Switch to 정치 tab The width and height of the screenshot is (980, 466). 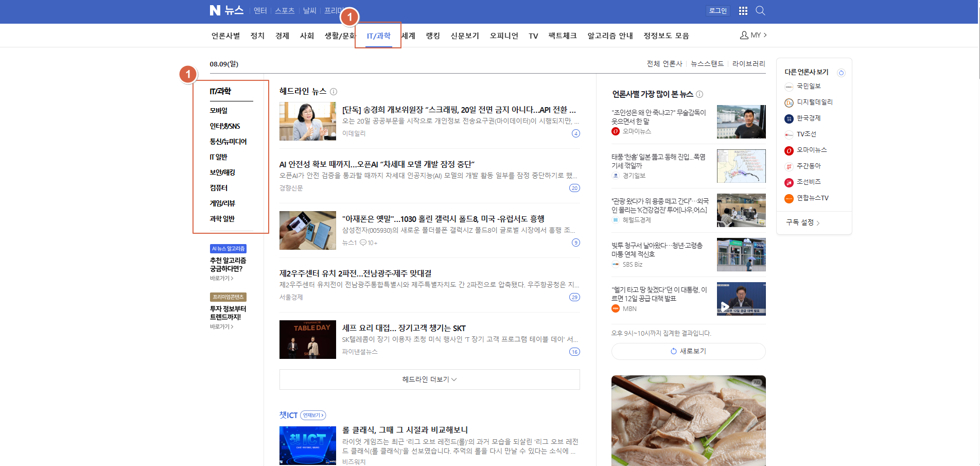click(257, 36)
